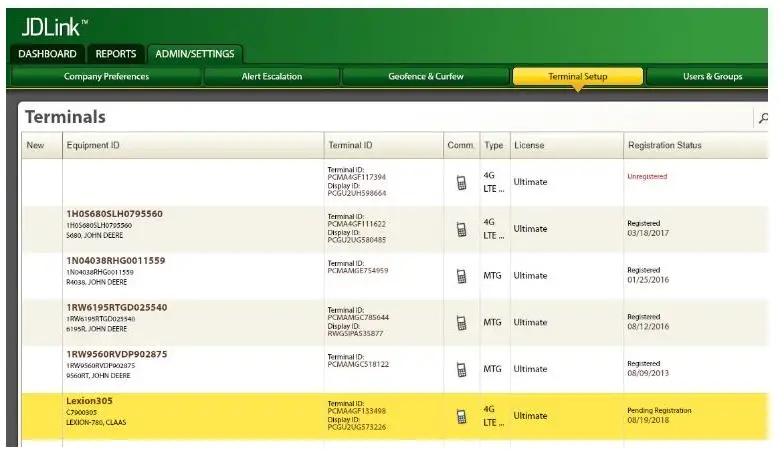The image size is (781, 457).
Task: Open Users & Groups section
Action: [712, 77]
